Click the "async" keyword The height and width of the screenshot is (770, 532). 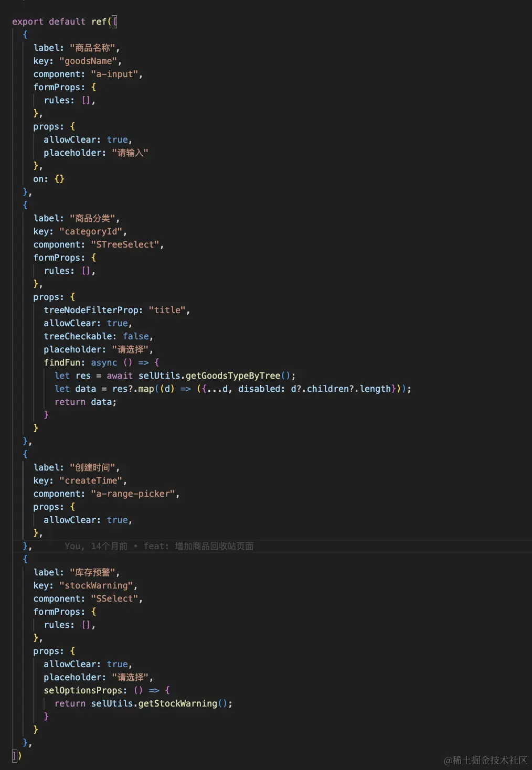pyautogui.click(x=104, y=362)
